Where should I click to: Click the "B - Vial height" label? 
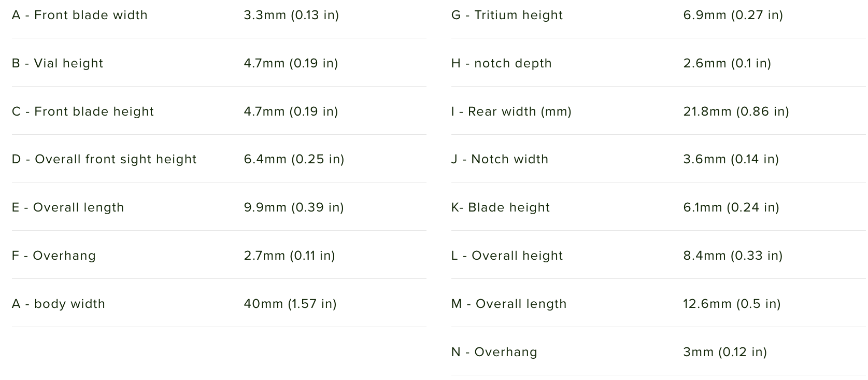58,63
